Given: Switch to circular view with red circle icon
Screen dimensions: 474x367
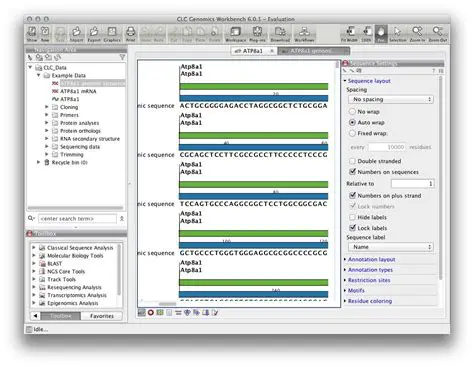Looking at the screenshot, I should [x=151, y=312].
